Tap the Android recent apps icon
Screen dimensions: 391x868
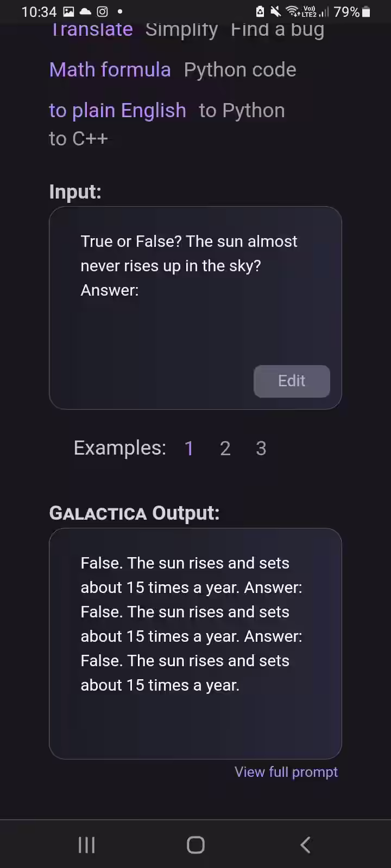pos(87,845)
